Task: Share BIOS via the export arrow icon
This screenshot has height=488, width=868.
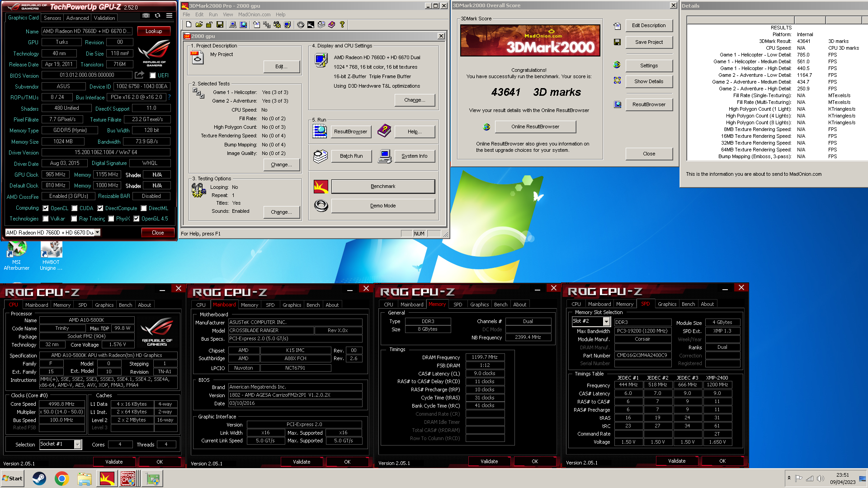Action: (140, 75)
